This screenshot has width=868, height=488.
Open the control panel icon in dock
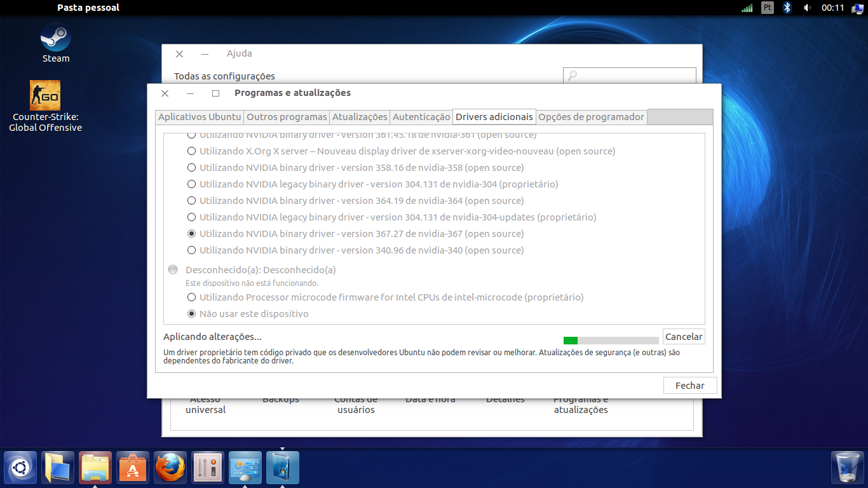pyautogui.click(x=245, y=468)
